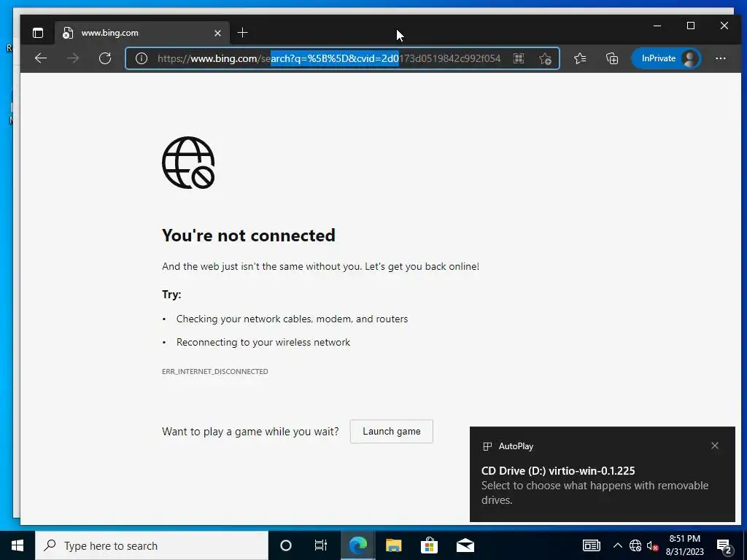The width and height of the screenshot is (747, 560).
Task: Add this page to favorites star
Action: [545, 58]
